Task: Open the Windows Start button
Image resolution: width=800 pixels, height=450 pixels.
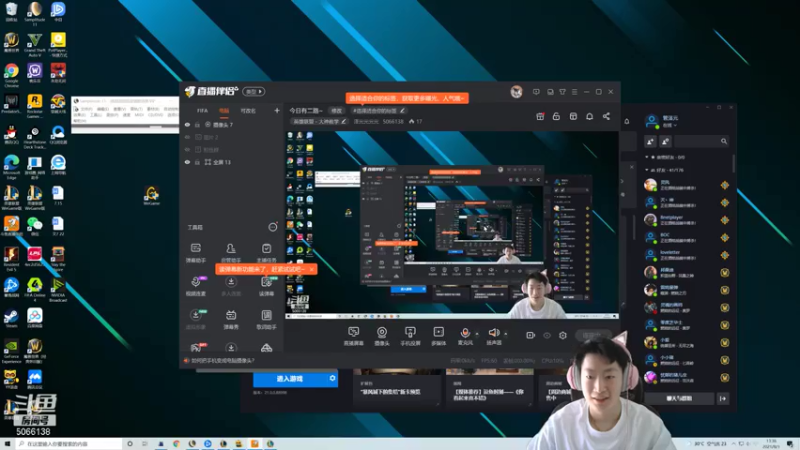Action: coord(7,444)
